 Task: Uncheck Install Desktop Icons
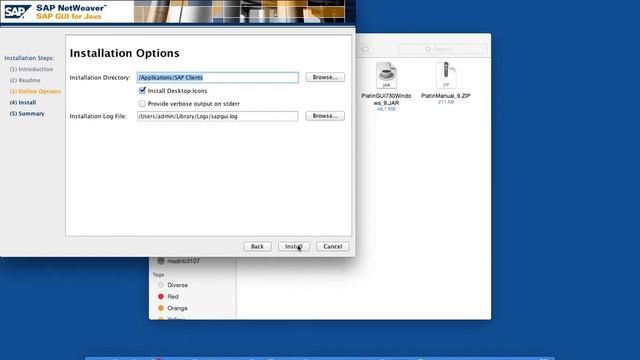(142, 91)
